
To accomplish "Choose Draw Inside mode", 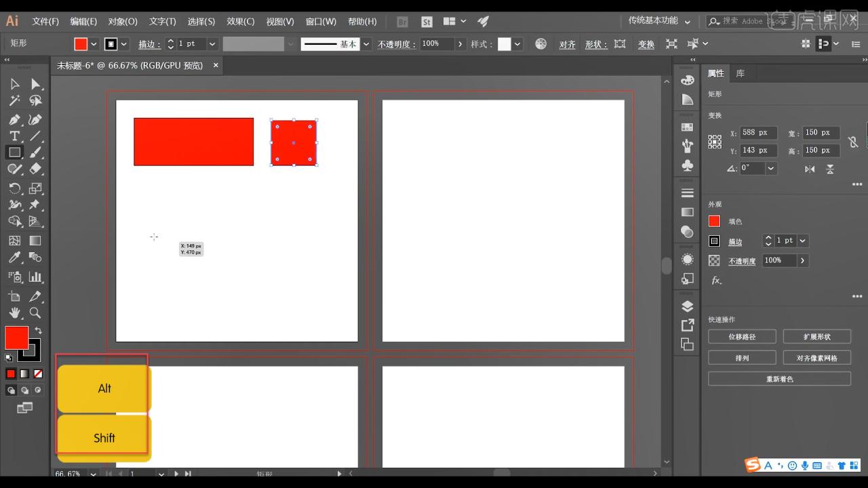I will coord(38,390).
